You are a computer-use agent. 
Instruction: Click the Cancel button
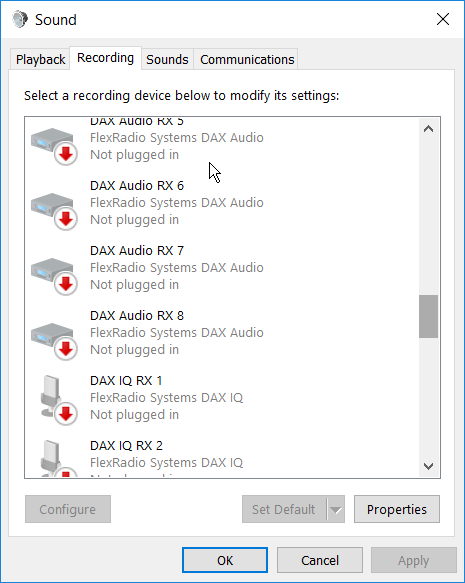320,560
